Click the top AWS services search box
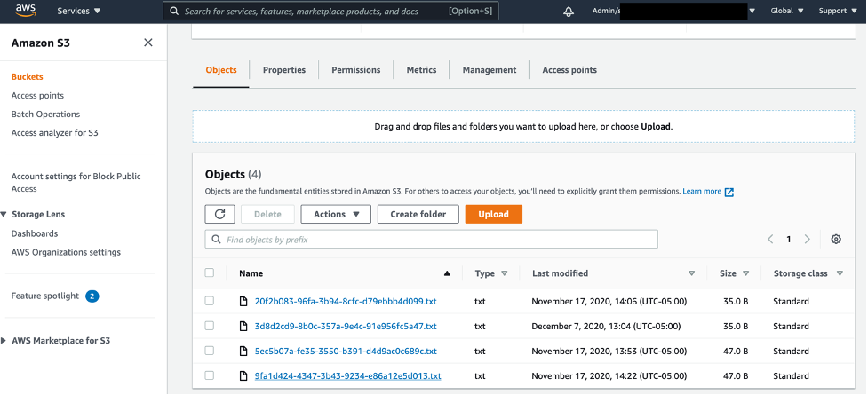The height and width of the screenshot is (395, 868). pos(330,11)
